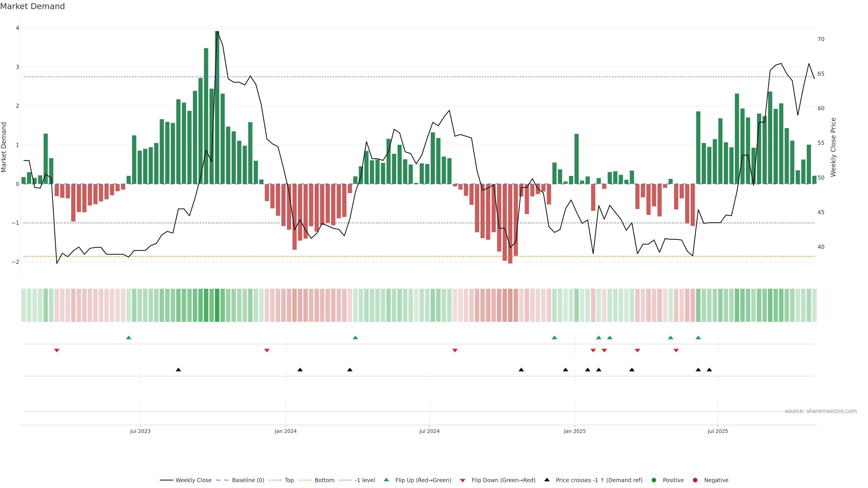The width and height of the screenshot is (868, 488).
Task: Click the darkest green heatmap strip cell
Action: pyautogui.click(x=217, y=305)
